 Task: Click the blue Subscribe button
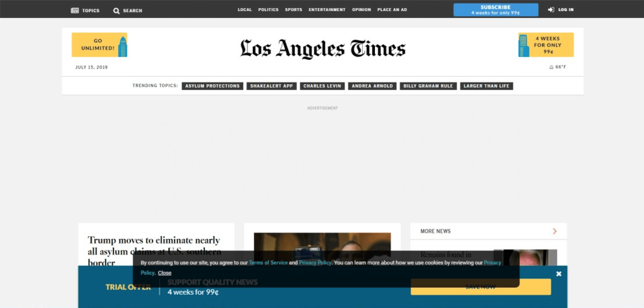[496, 9]
